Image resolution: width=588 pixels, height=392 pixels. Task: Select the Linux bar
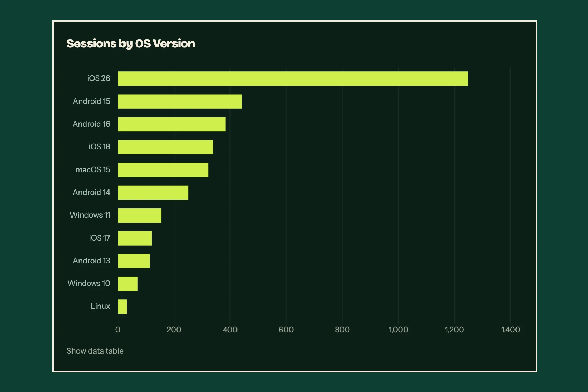pyautogui.click(x=122, y=307)
